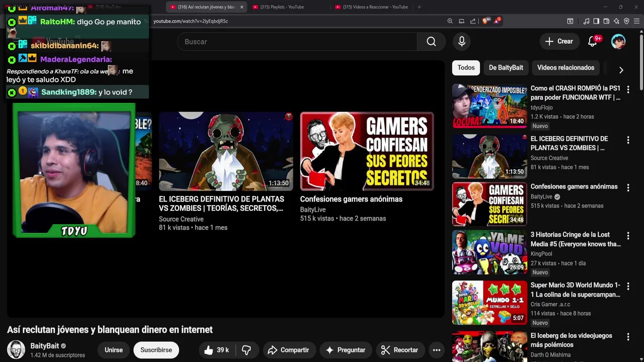Open end-screen 'Gamers confiesan' thumbnail
644x362 pixels.
(x=367, y=151)
